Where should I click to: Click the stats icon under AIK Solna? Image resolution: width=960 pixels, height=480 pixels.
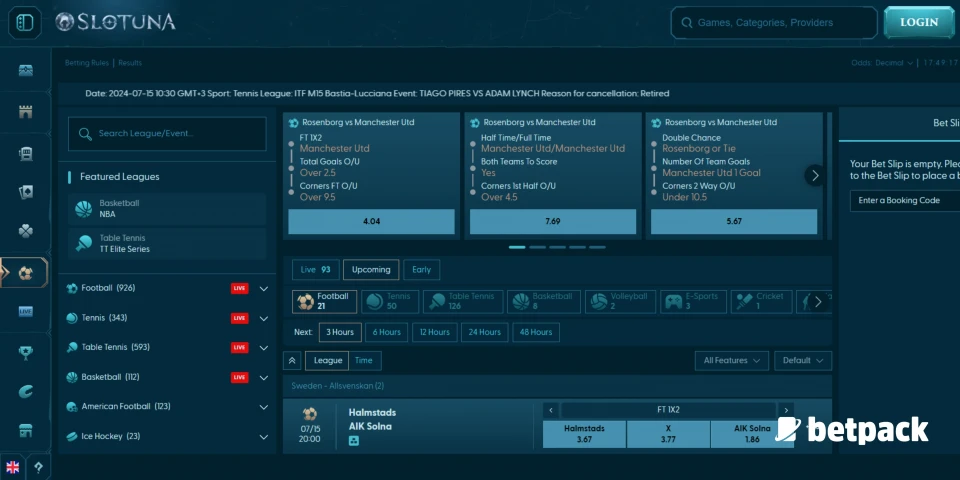(x=354, y=440)
